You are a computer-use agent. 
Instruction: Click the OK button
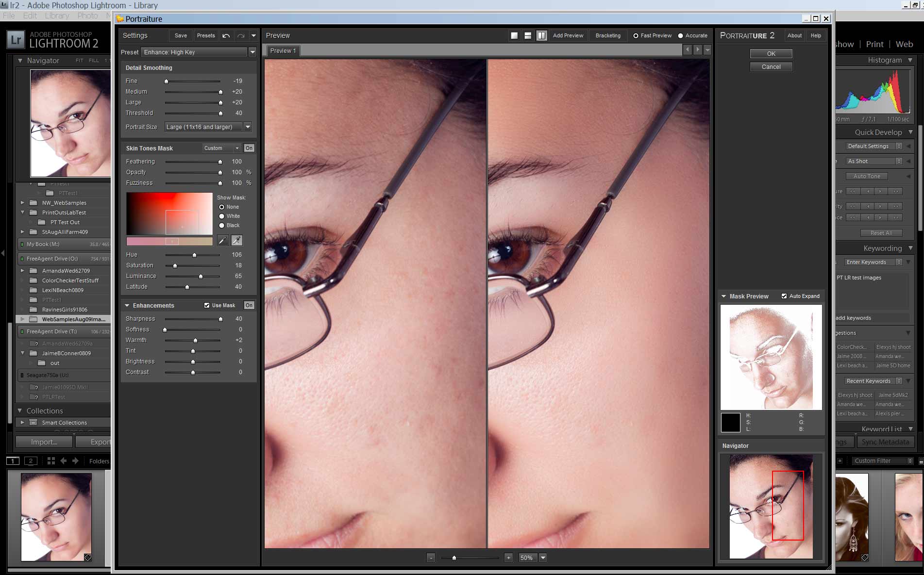tap(771, 53)
